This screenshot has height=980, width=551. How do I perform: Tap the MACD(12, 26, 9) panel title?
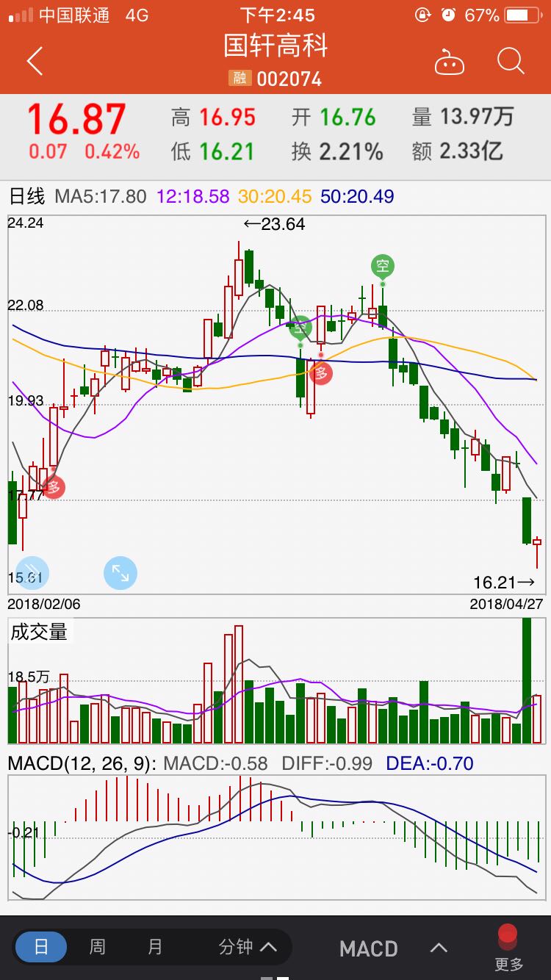point(82,763)
